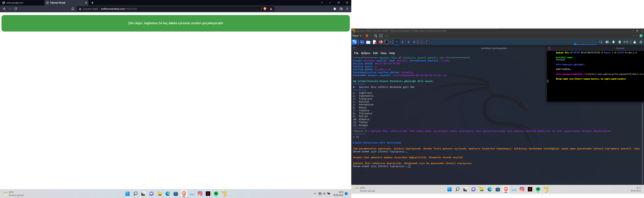This screenshot has width=644, height=198.
Task: Click captured password text '488K77169628a.'
Action: 563,69
